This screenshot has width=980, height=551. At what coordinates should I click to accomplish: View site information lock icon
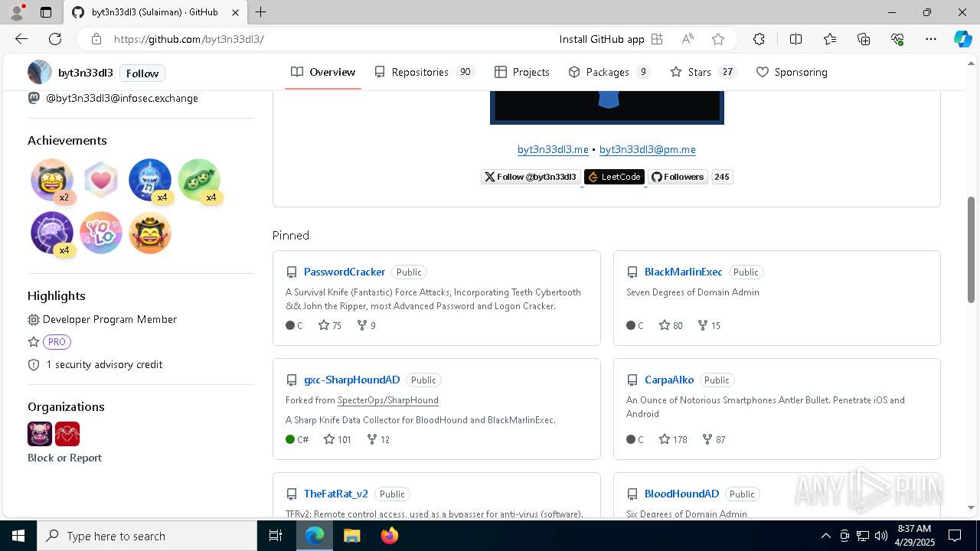point(96,39)
